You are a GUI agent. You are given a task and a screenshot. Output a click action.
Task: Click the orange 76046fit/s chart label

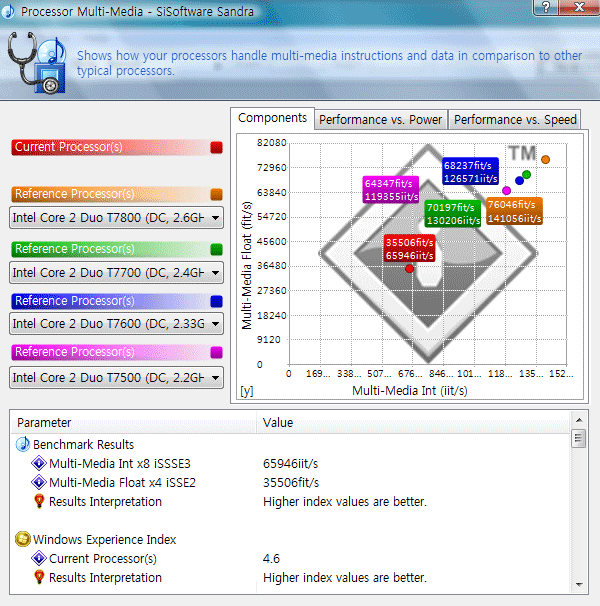[x=514, y=211]
